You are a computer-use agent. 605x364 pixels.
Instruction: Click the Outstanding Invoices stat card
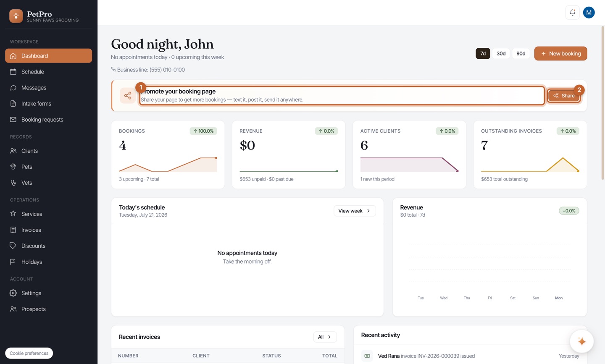(x=530, y=155)
